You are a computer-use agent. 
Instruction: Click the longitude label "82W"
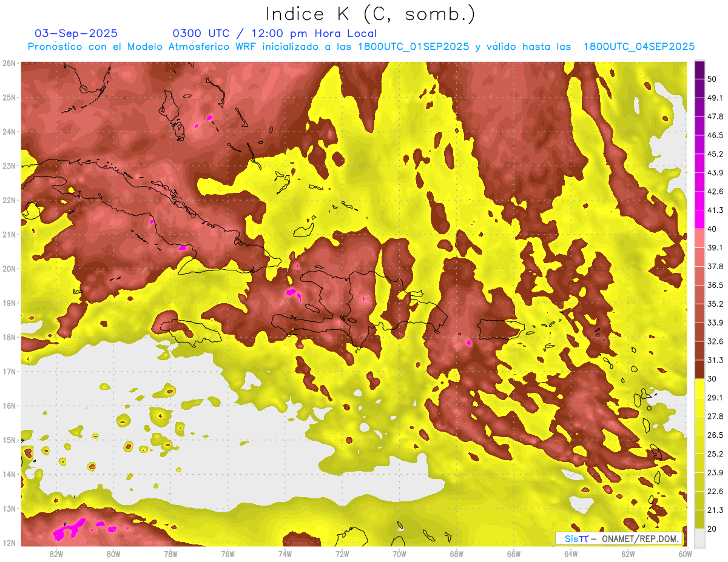pyautogui.click(x=56, y=554)
